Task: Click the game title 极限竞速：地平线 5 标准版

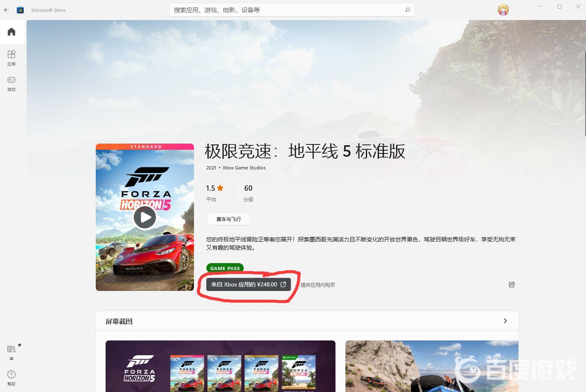Action: click(x=305, y=151)
